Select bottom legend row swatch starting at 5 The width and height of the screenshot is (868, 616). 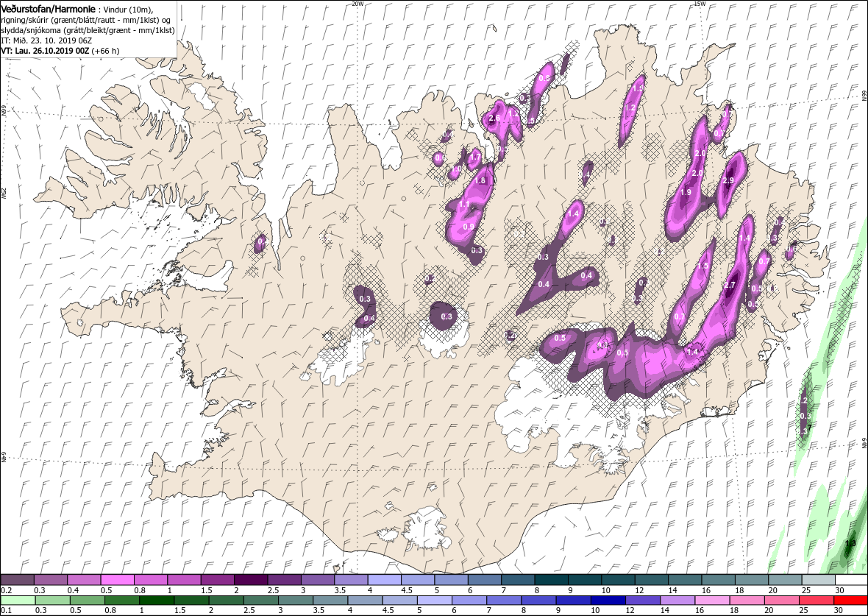tap(434, 601)
